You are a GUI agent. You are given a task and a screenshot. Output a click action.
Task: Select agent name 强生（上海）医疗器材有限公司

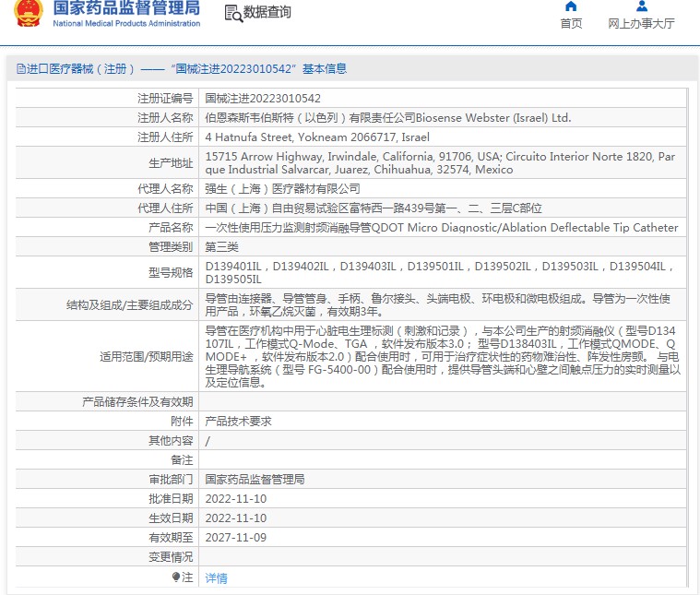[x=282, y=189]
